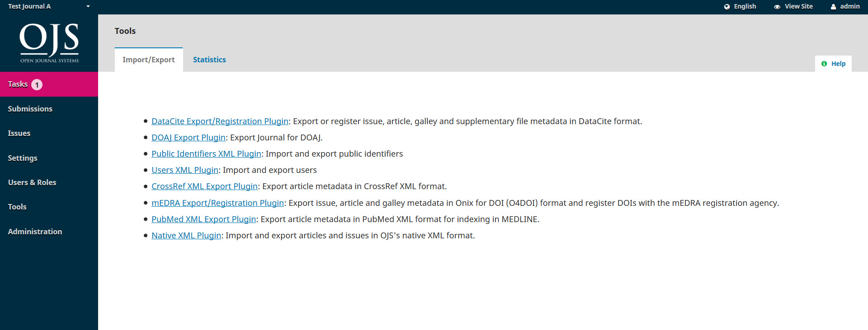The width and height of the screenshot is (868, 330).
Task: Click the globe icon beside English
Action: pyautogui.click(x=727, y=7)
